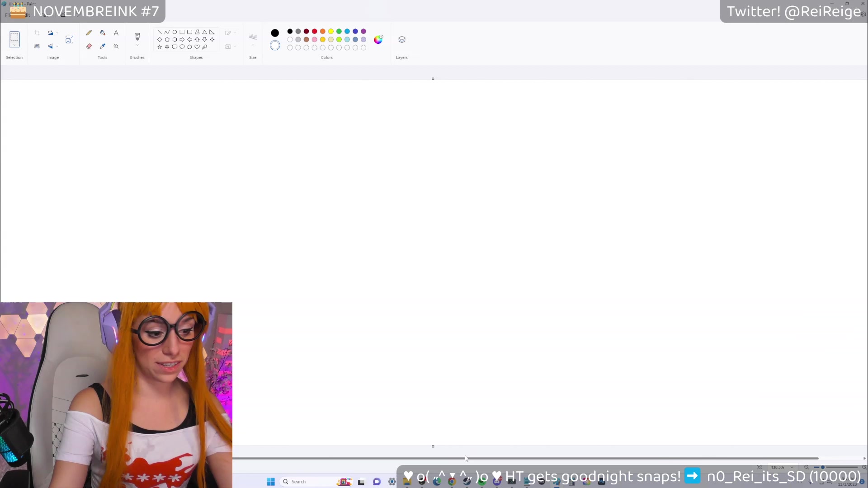The width and height of the screenshot is (868, 488).
Task: Activate Color 1 black foreground circle
Action: [x=275, y=33]
